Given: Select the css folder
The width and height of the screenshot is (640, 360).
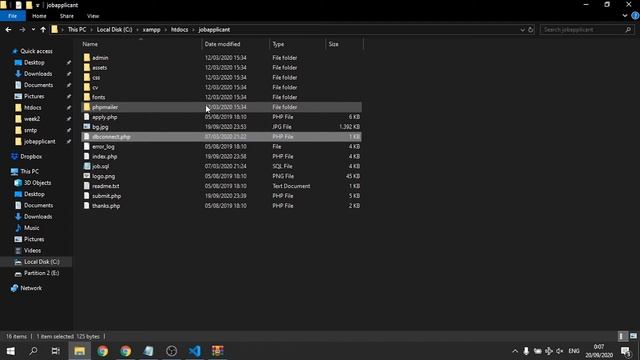Looking at the screenshot, I should click(x=221, y=77).
